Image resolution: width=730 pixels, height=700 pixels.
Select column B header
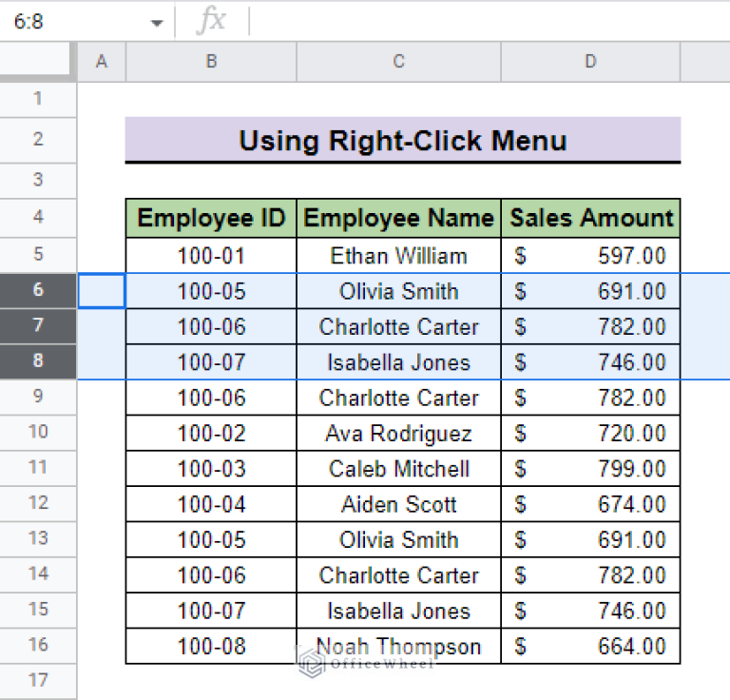pos(211,62)
